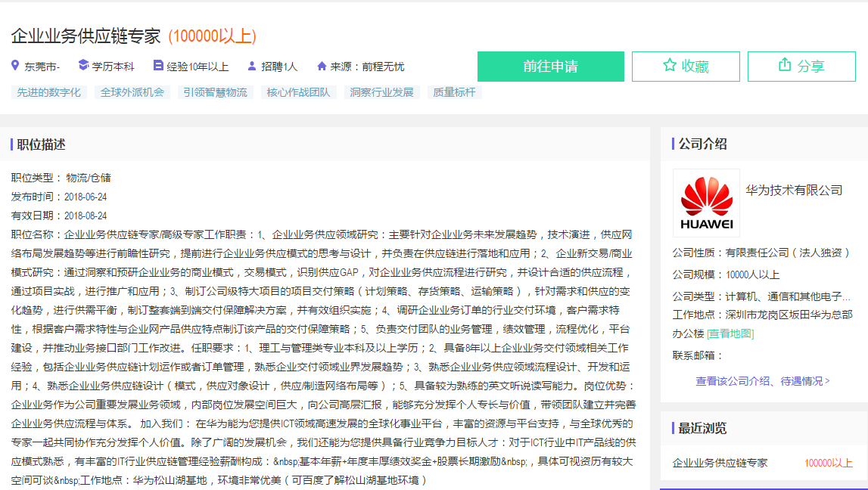This screenshot has width=868, height=490.
Task: Select the 质量标杆 tag
Action: pyautogui.click(x=455, y=92)
